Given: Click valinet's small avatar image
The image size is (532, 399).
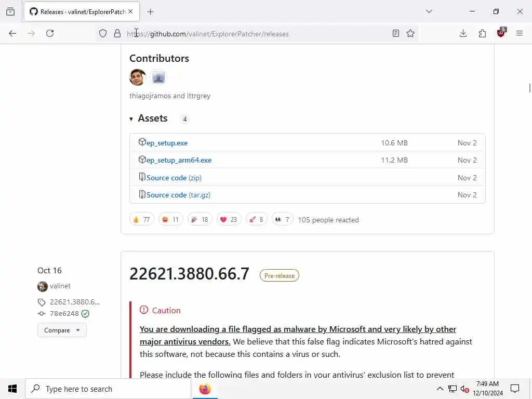Looking at the screenshot, I should (43, 287).
